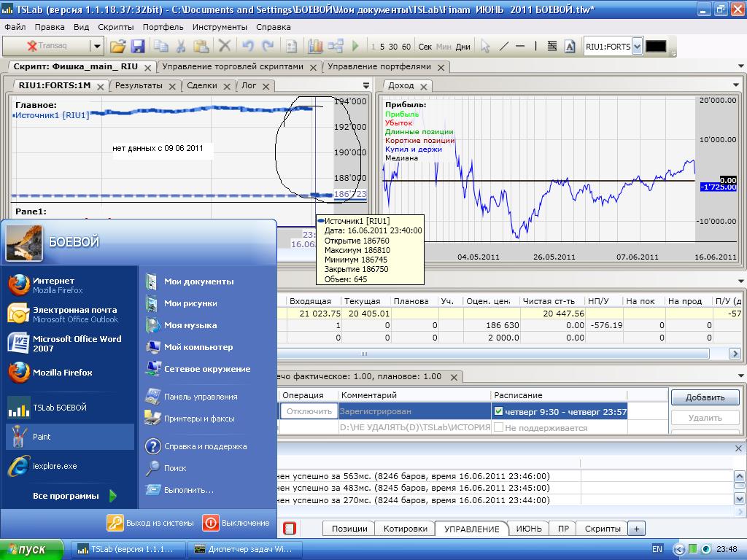This screenshot has height=560, width=747.
Task: Toggle the 30-minute interval button
Action: click(x=393, y=47)
